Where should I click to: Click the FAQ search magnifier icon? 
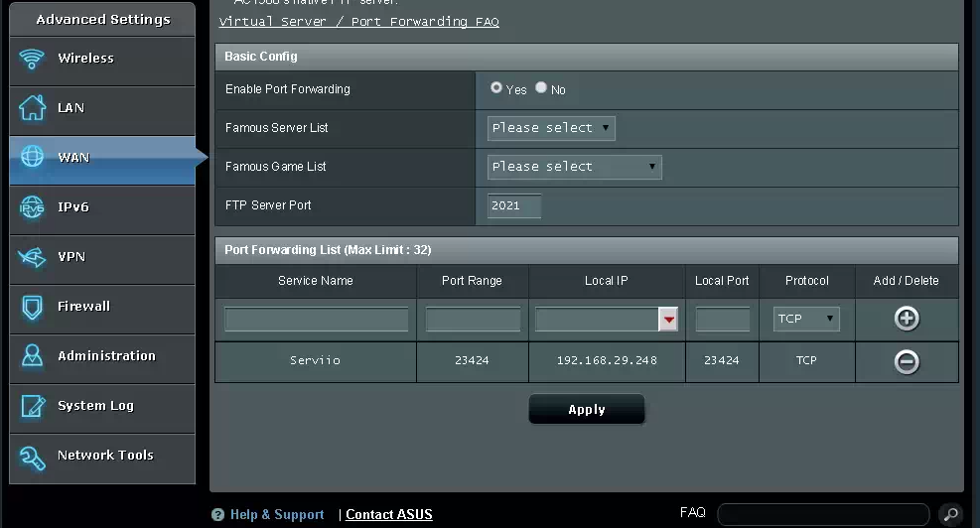[950, 514]
